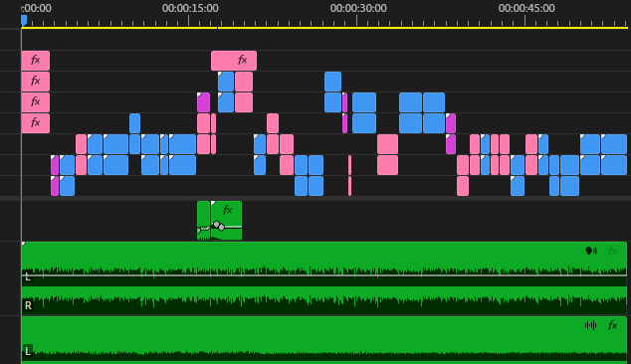Click the white volume line on stereo audio clip
This screenshot has height=364, width=631.
coord(323,275)
